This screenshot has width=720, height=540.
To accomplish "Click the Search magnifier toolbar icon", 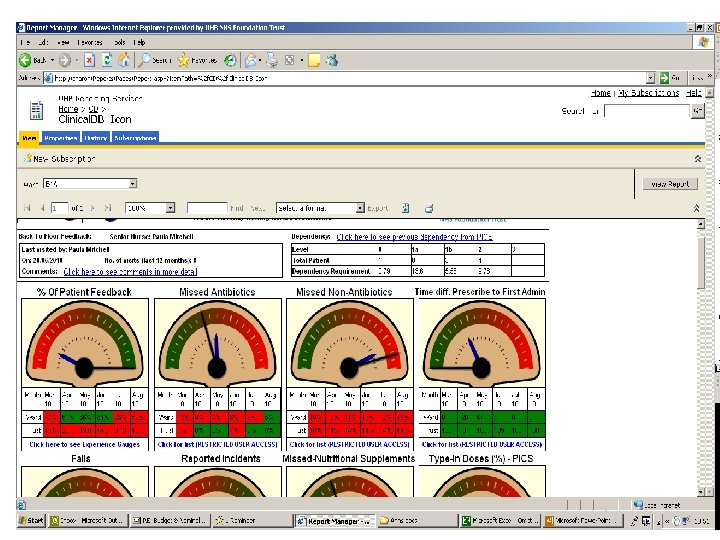I will pos(144,61).
